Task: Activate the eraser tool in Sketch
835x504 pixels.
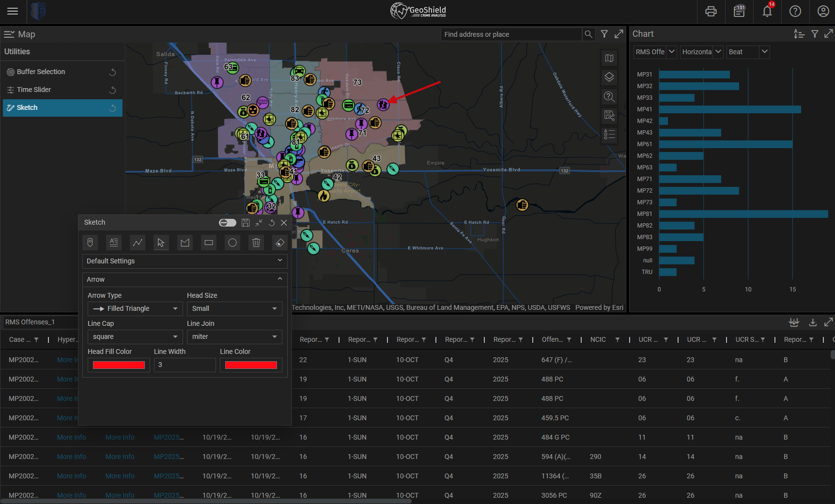Action: [280, 243]
